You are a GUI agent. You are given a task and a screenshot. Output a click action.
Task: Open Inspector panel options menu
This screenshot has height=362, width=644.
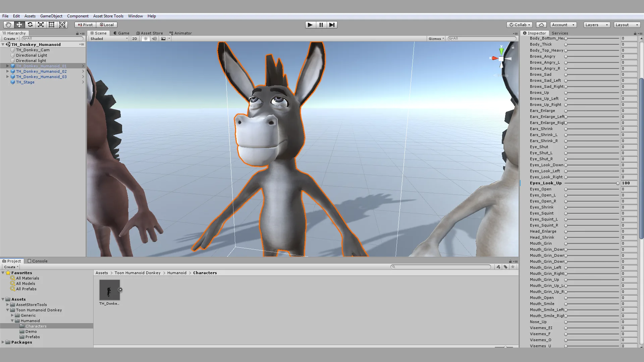pyautogui.click(x=640, y=33)
